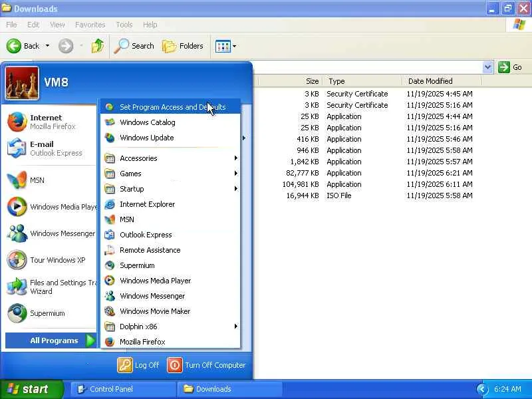Open the Favorites menu
The height and width of the screenshot is (399, 532).
[x=90, y=25]
